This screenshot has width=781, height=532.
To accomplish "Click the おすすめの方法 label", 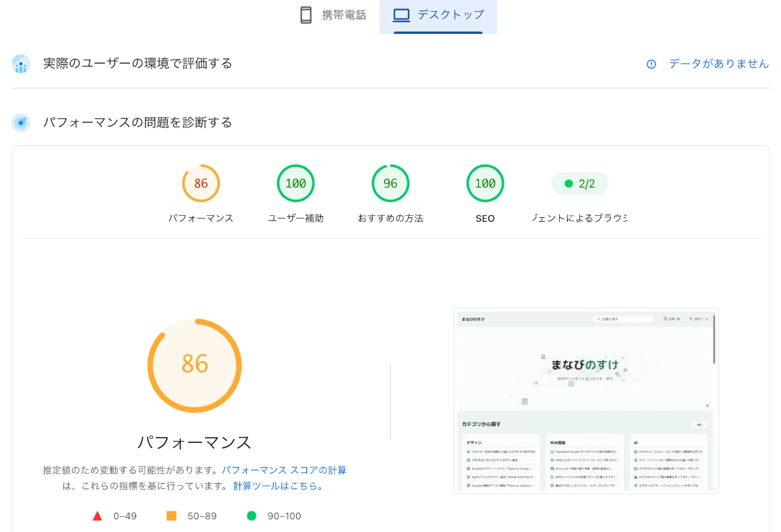I will click(x=390, y=219).
